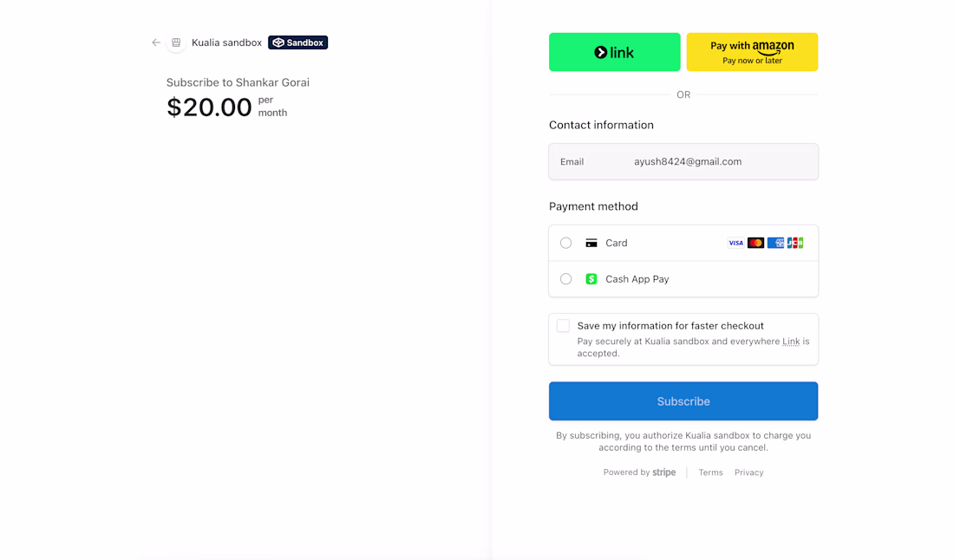The height and width of the screenshot is (560, 954).
Task: Click the Sandbox badge
Action: click(297, 42)
